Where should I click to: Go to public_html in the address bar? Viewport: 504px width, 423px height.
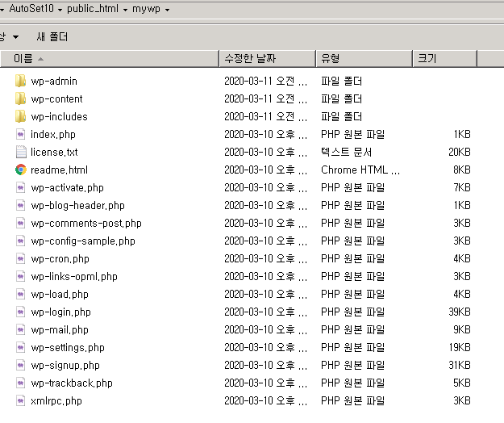coord(93,9)
